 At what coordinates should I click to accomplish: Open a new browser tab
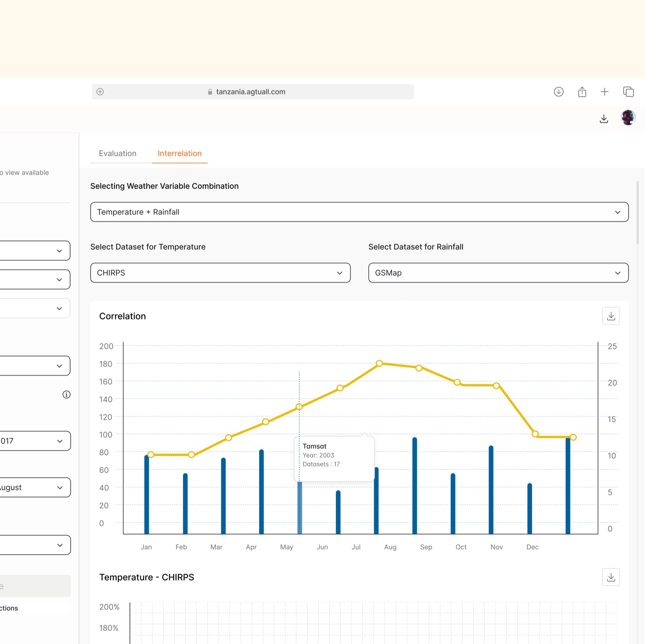point(605,92)
